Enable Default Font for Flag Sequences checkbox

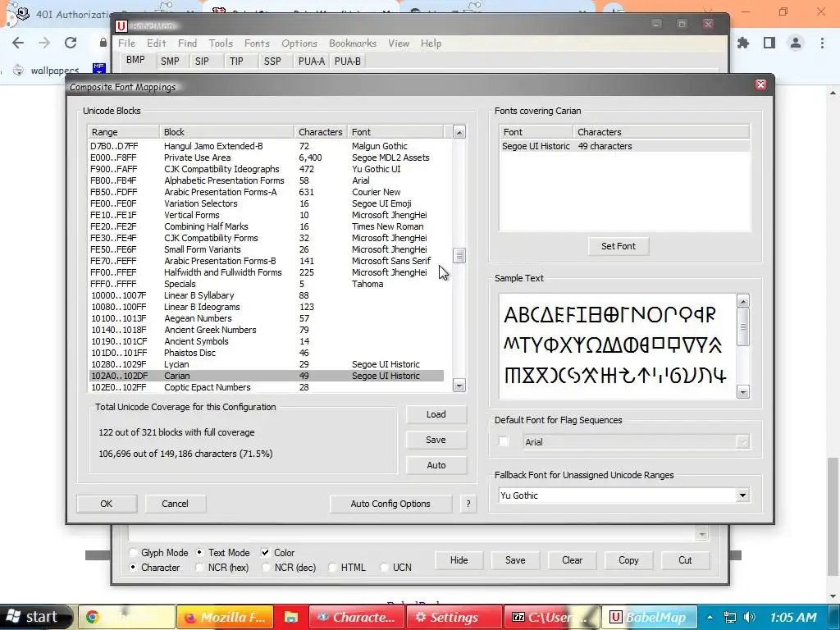coord(503,441)
